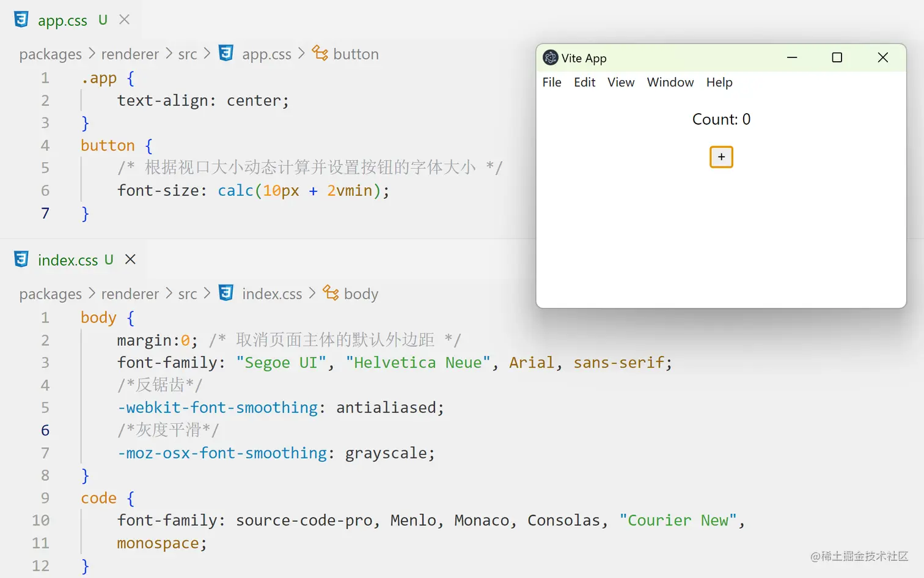This screenshot has width=924, height=578.
Task: Click the '"Segoe UI"' font-family line in index.css
Action: [x=395, y=363]
